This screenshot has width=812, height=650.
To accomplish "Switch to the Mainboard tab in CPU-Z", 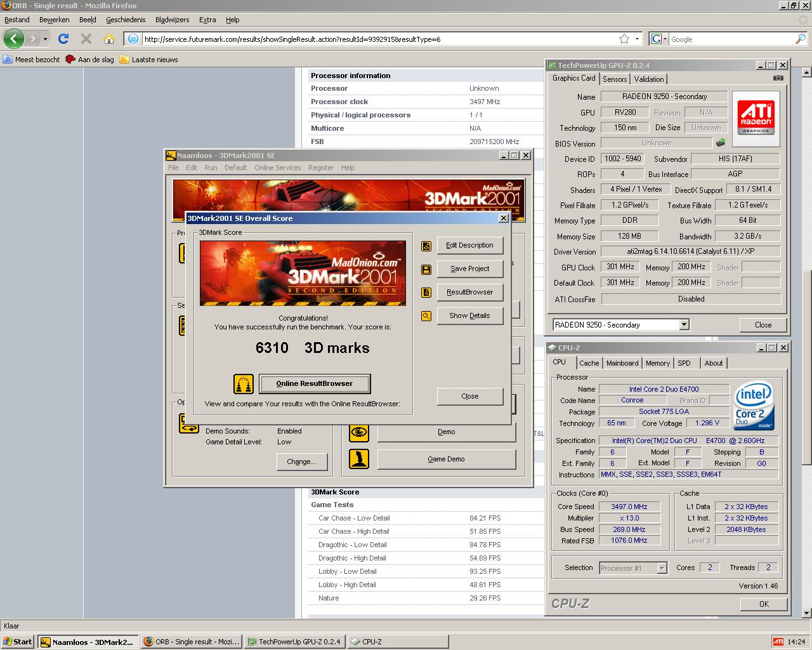I will coord(622,363).
